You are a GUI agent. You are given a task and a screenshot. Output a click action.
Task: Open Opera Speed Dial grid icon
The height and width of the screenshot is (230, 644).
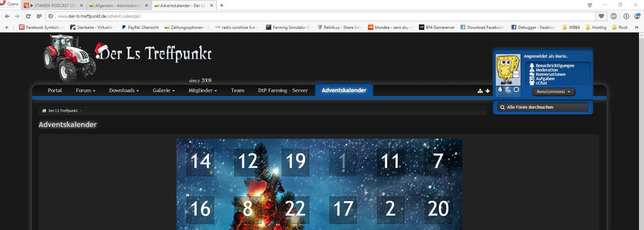pos(39,16)
